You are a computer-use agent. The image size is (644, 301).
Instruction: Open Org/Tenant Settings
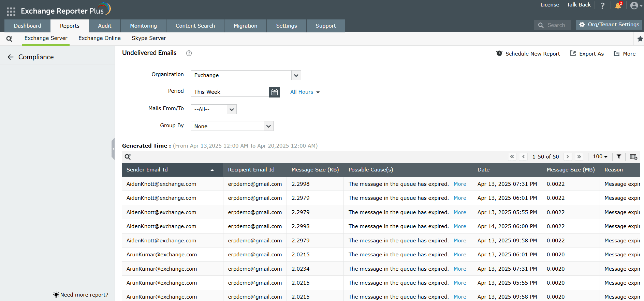pyautogui.click(x=609, y=25)
